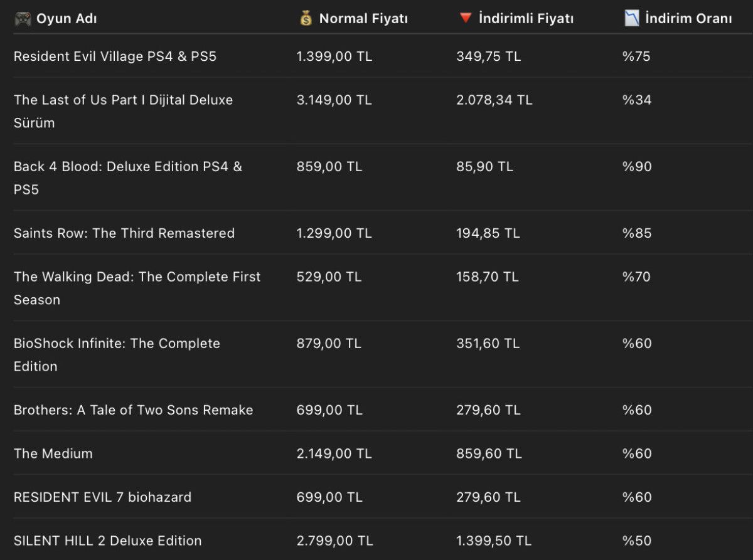753x560 pixels.
Task: Click the 349,75 TL discounted price
Action: pos(488,56)
